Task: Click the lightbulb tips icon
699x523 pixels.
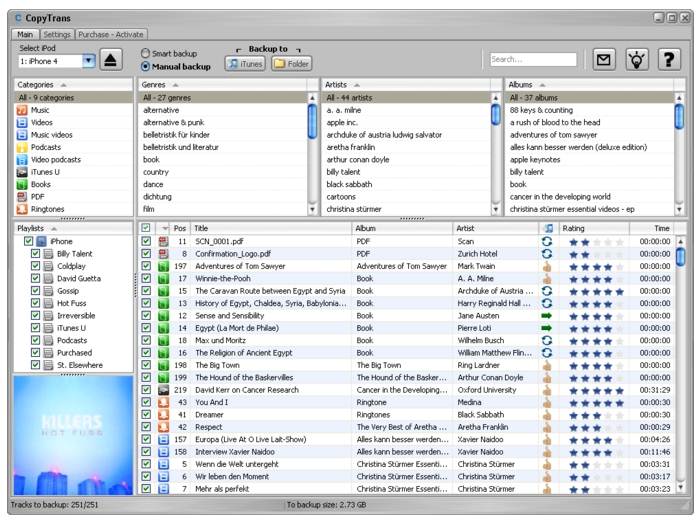Action: click(637, 59)
